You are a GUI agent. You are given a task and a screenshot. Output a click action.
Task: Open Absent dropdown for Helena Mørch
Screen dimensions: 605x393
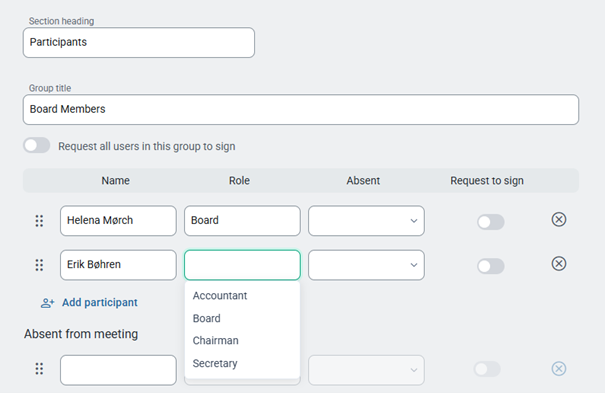[366, 221]
